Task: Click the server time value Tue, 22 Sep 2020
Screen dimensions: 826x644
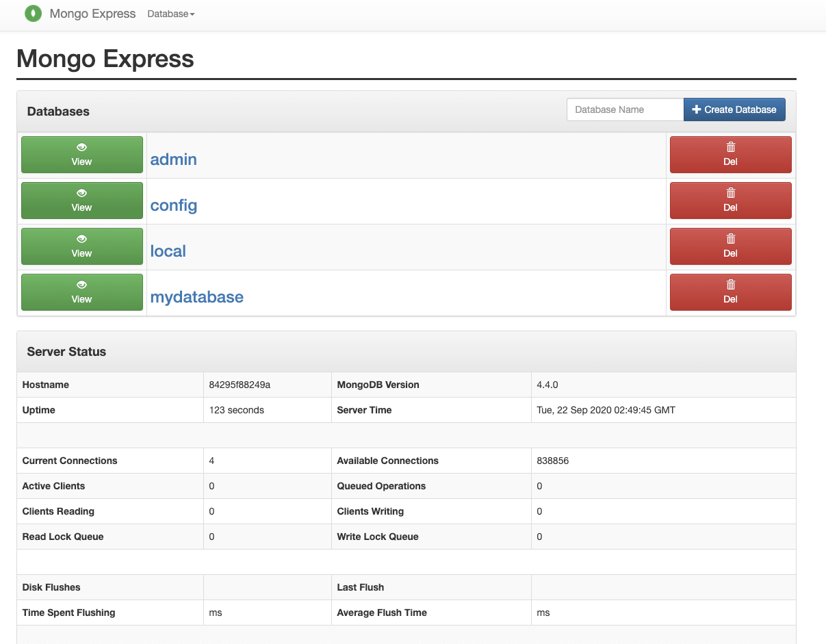Action: [x=606, y=410]
